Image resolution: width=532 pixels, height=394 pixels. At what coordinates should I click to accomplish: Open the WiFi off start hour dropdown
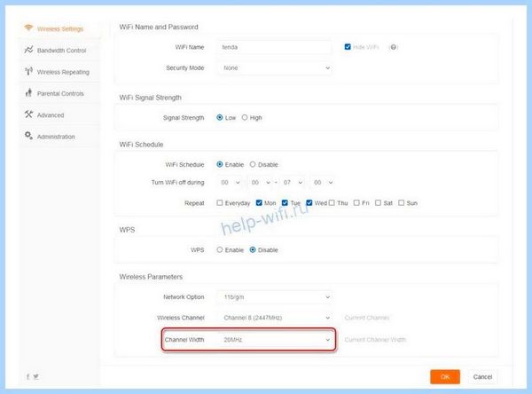(x=230, y=183)
